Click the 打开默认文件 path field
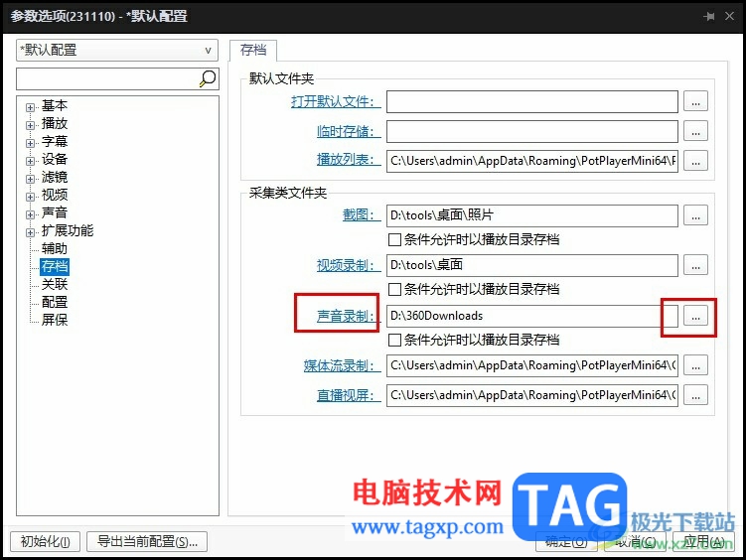The image size is (746, 560). point(531,101)
